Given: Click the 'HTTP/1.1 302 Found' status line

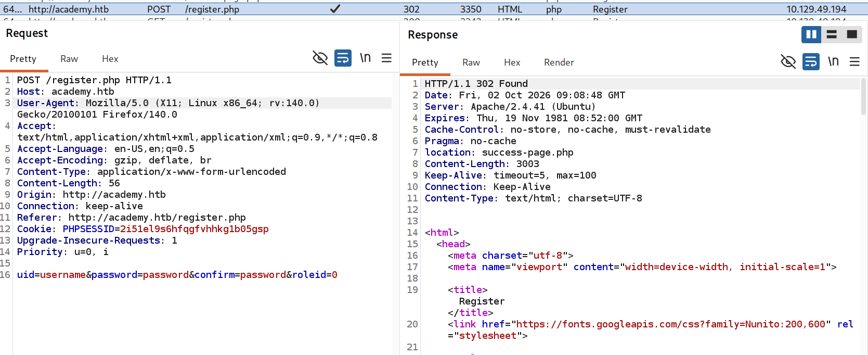Looking at the screenshot, I should pos(476,84).
